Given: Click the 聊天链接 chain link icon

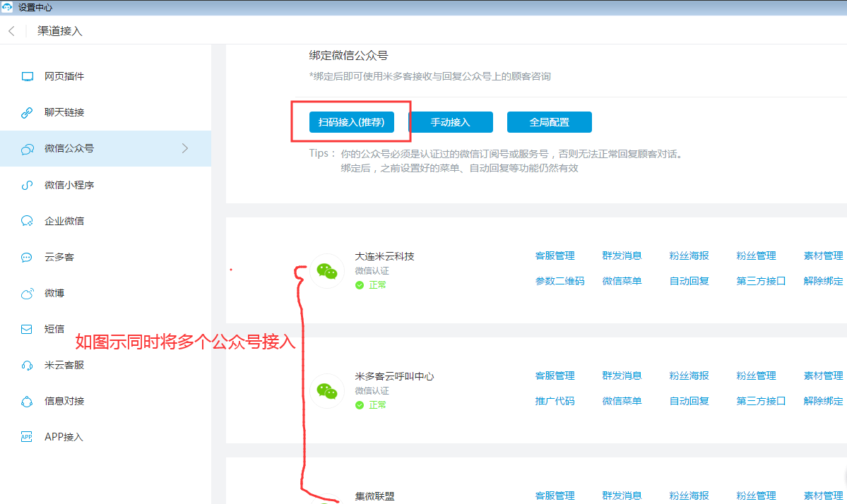Looking at the screenshot, I should pos(28,112).
